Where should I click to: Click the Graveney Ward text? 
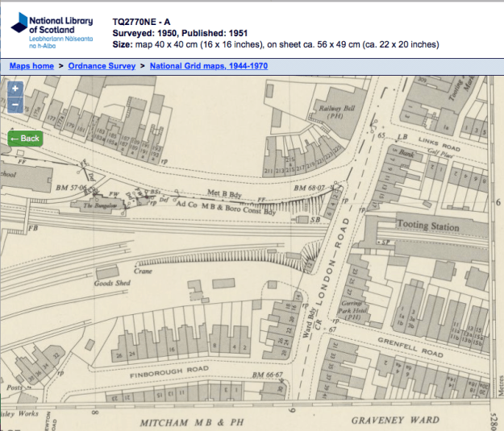tap(394, 421)
